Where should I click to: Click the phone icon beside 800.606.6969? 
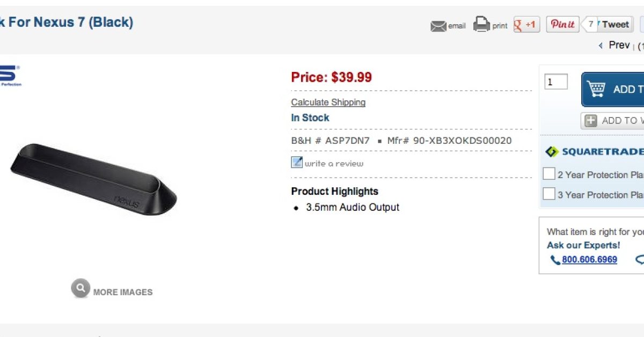(x=555, y=260)
